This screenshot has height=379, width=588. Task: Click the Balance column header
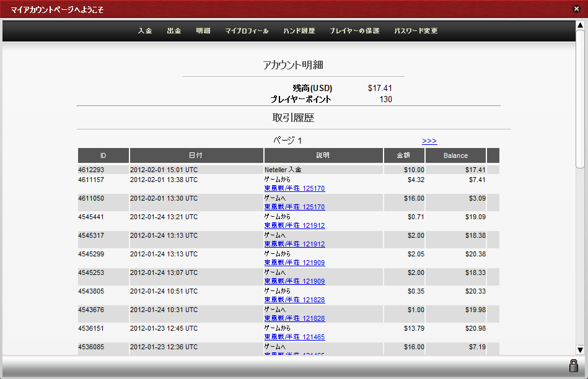click(455, 155)
